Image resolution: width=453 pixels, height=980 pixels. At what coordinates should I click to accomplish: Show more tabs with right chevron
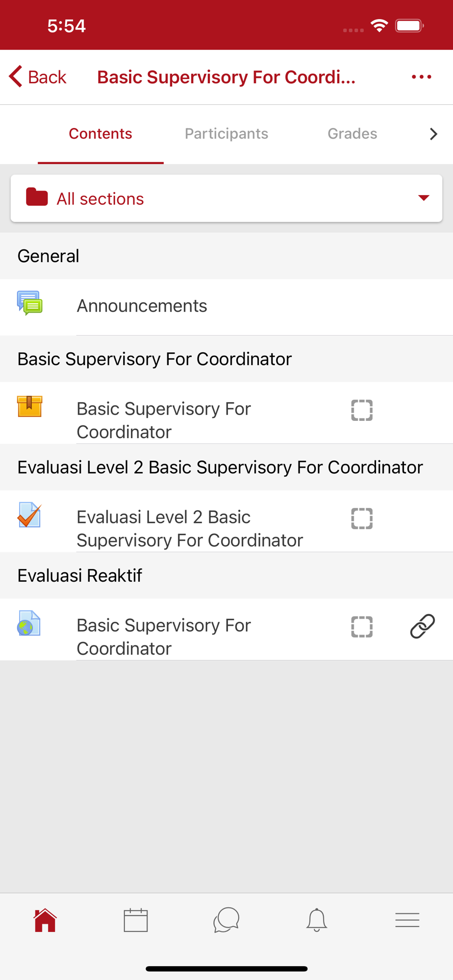click(x=433, y=134)
